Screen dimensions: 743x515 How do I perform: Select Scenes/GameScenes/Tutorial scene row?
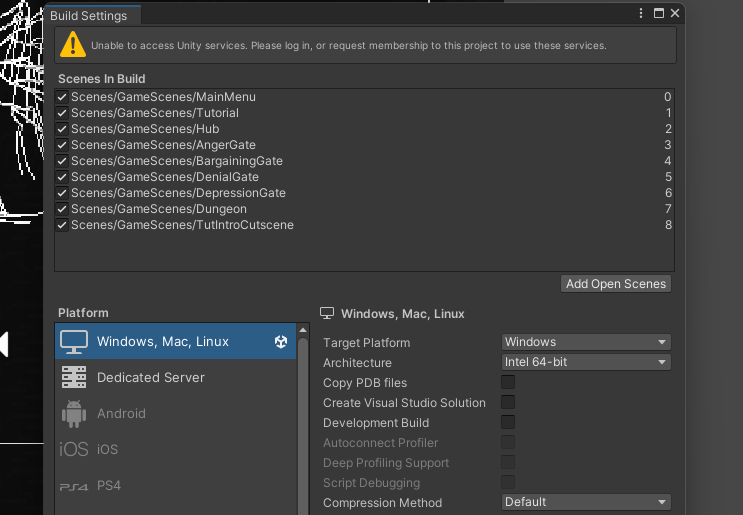click(364, 113)
